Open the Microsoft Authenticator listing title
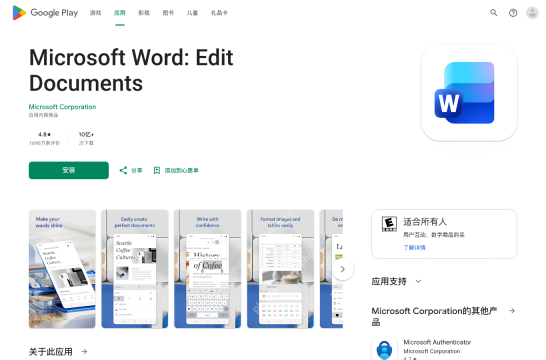This screenshot has height=360, width=546. coord(437,342)
